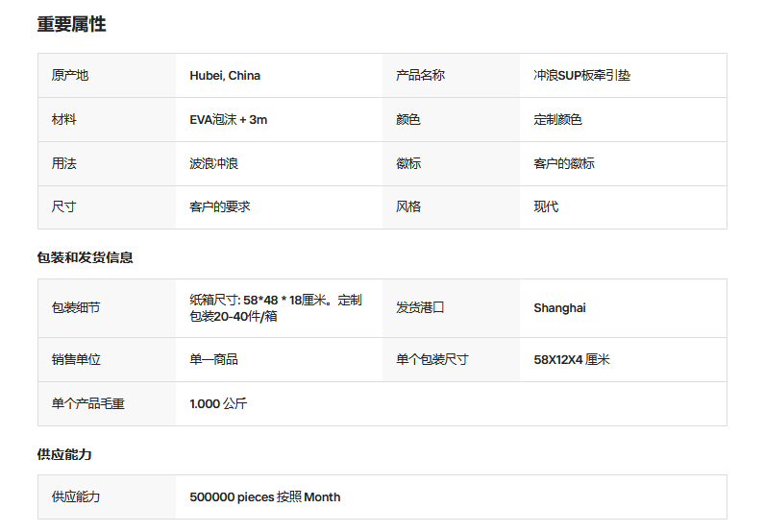The image size is (764, 532).
Task: Select the Hubei, China origin value
Action: point(225,76)
